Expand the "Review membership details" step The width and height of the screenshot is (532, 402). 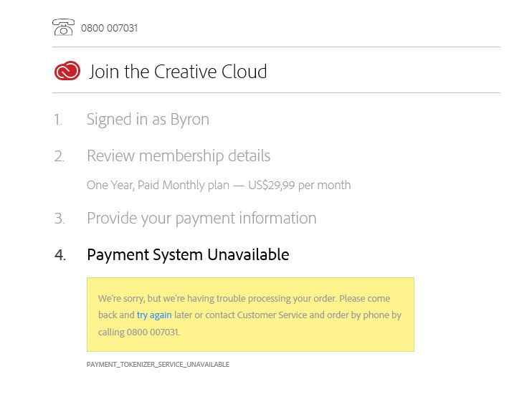(179, 155)
